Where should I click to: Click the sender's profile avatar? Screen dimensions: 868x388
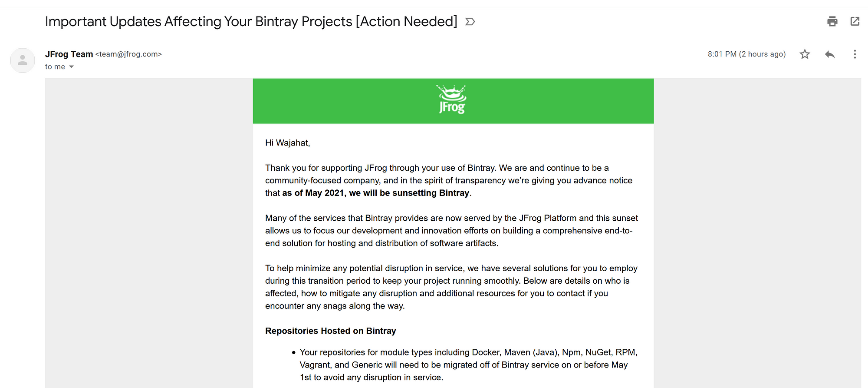tap(23, 60)
